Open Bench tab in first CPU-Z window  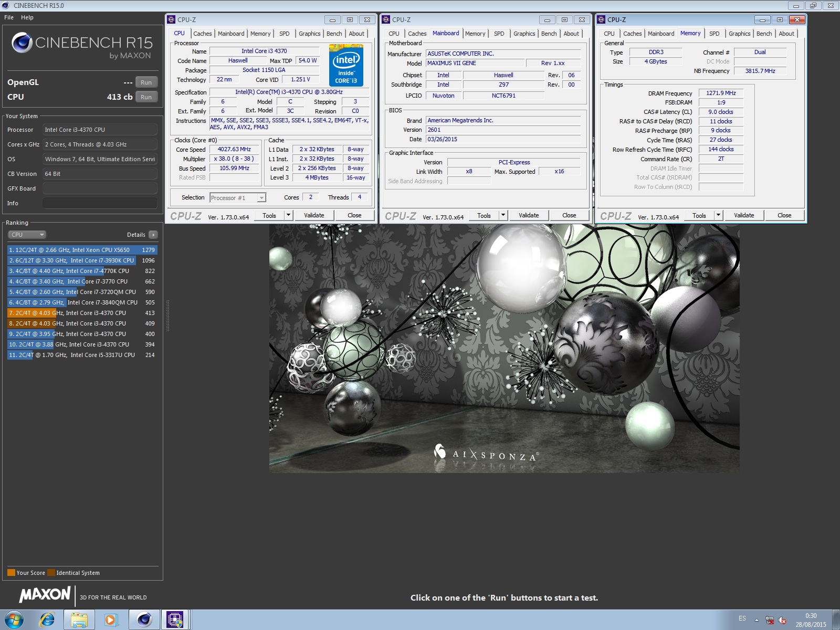pos(334,34)
